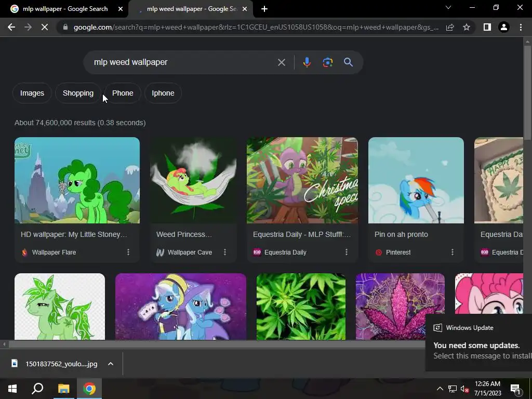Open the green leaf-maned pony image
Screen dimensions: 532x399
click(x=60, y=307)
